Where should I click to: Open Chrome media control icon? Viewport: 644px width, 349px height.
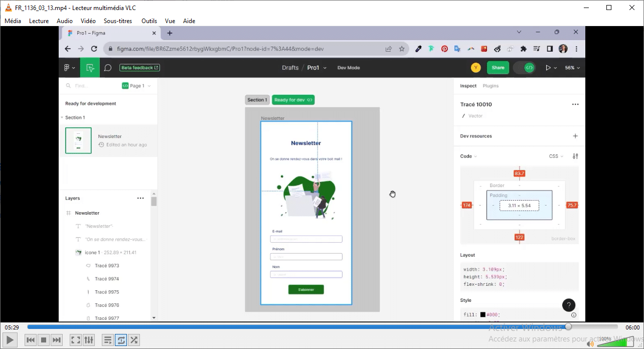click(x=537, y=49)
